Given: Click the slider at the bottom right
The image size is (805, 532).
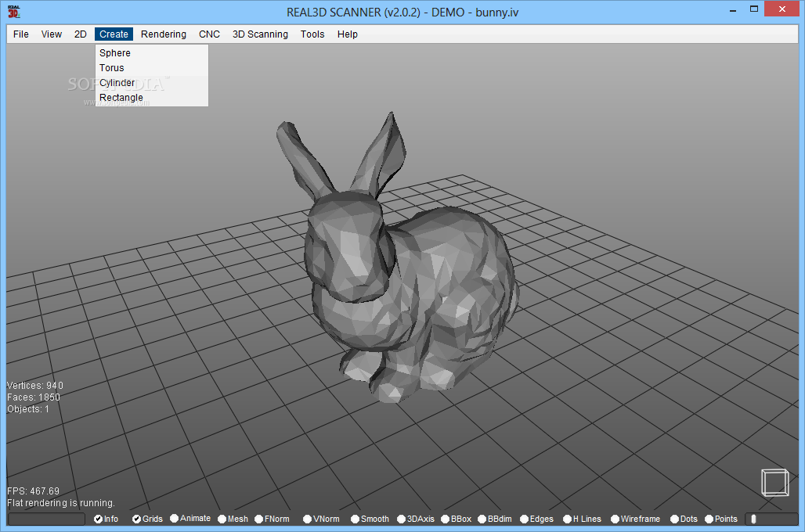Looking at the screenshot, I should pos(771,519).
